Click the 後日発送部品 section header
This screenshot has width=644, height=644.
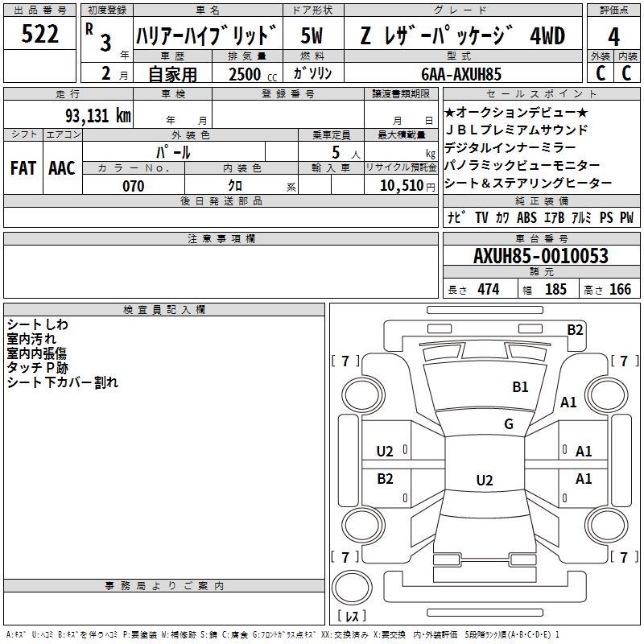221,200
